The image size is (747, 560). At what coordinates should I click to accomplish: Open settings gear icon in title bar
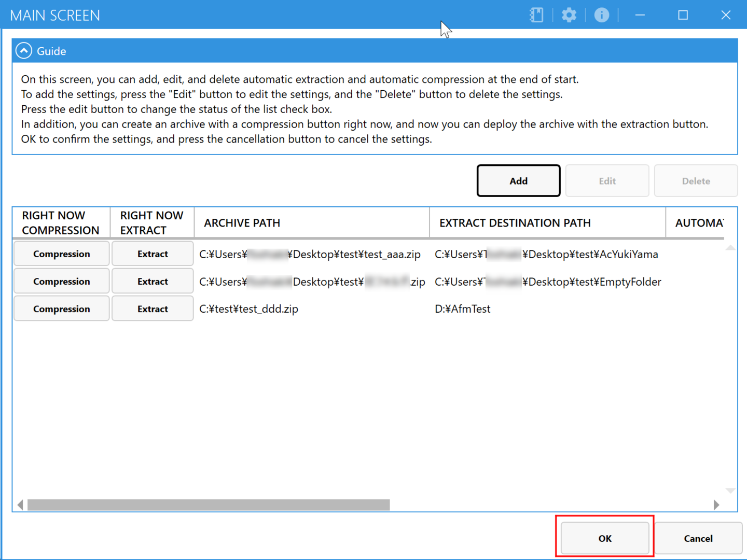(569, 15)
